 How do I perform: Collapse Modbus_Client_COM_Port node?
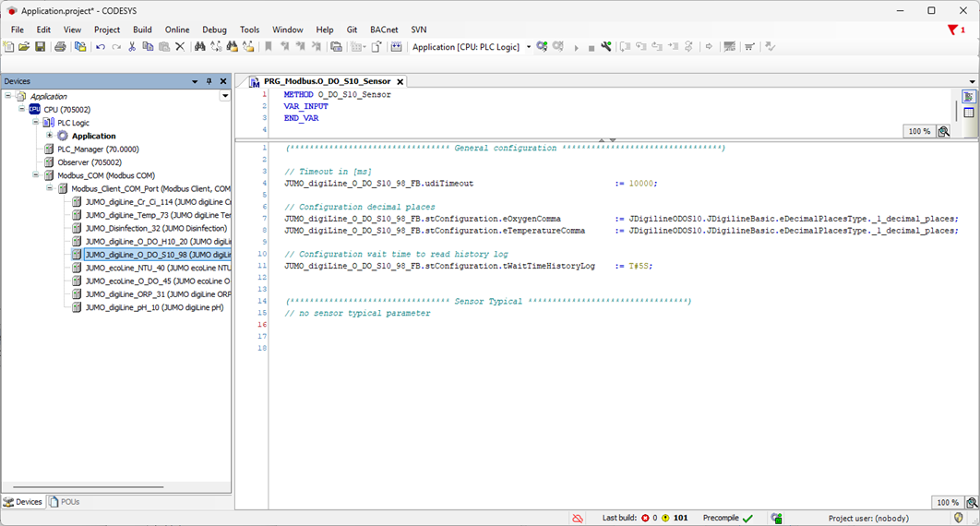(50, 188)
